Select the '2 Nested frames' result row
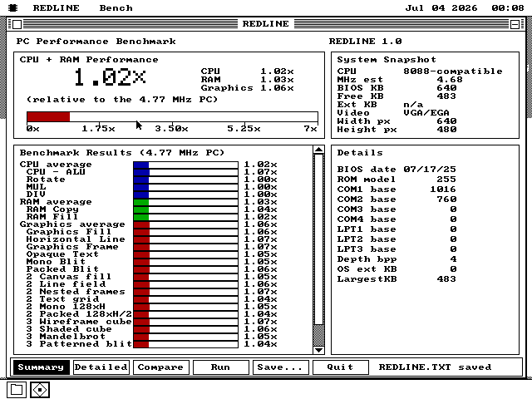Screen dimensions: 532x399 (x=148, y=292)
